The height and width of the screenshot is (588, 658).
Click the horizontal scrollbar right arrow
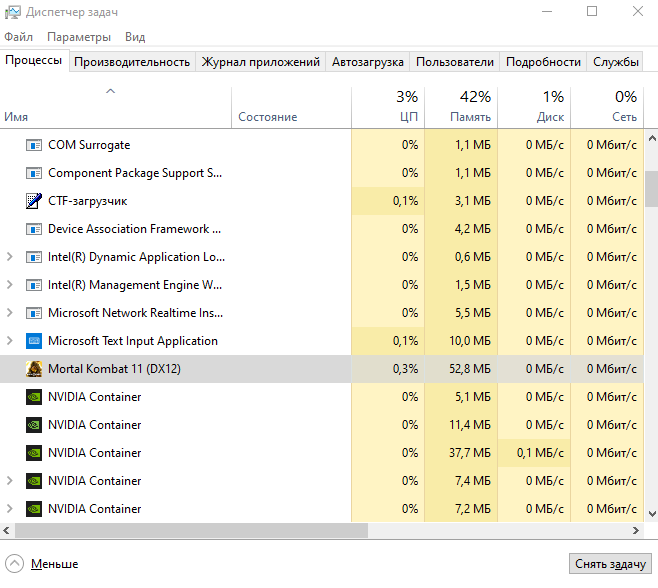(x=636, y=531)
